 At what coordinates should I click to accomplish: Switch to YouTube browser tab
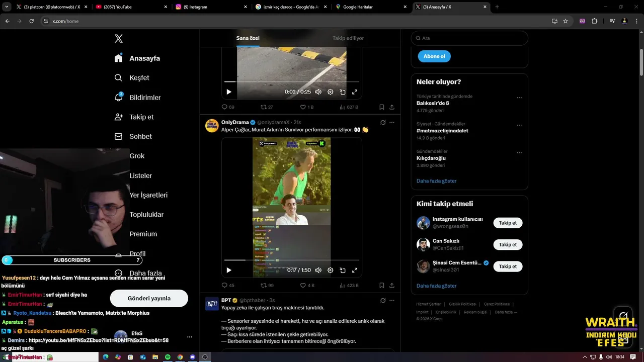pos(131,7)
